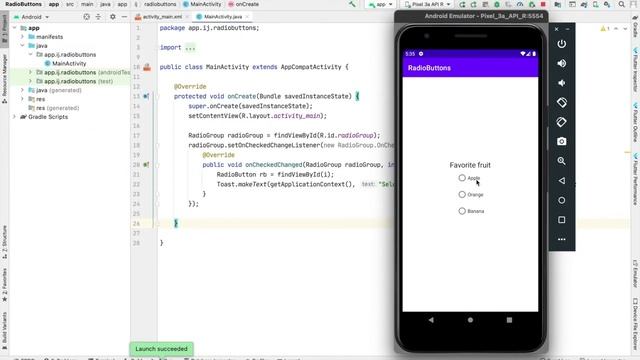The height and width of the screenshot is (360, 640).
Task: Open the Build Variants side panel
Action: [x=4, y=331]
